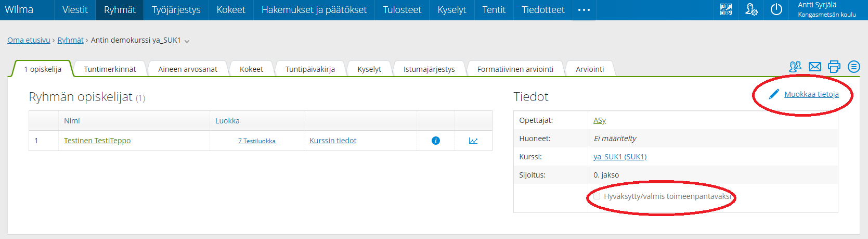The image size is (868, 239).
Task: Sort the table by Nimi column header
Action: (x=72, y=121)
